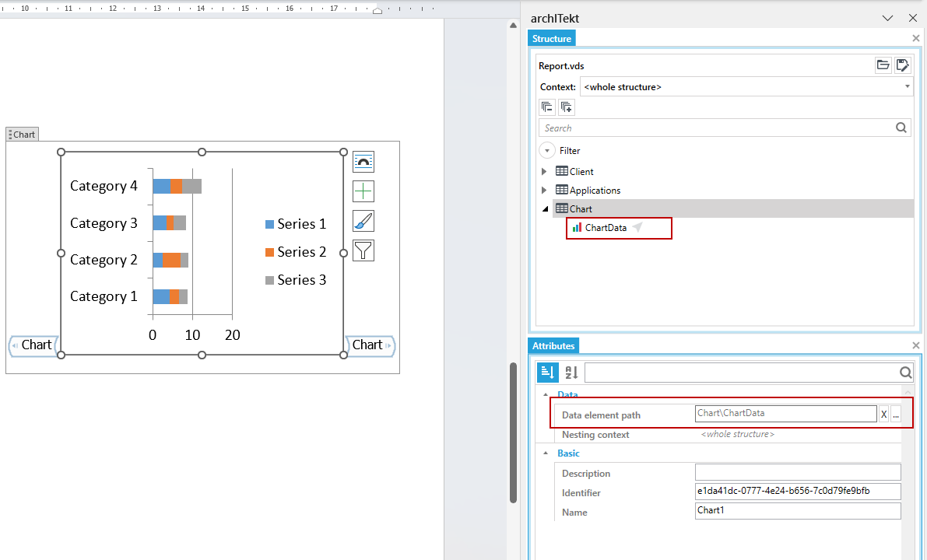
Task: Browse for Data element path with ellipsis button
Action: tap(896, 414)
